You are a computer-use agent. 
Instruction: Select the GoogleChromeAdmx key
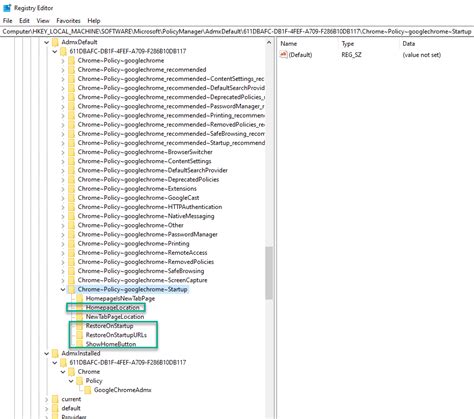(122, 390)
